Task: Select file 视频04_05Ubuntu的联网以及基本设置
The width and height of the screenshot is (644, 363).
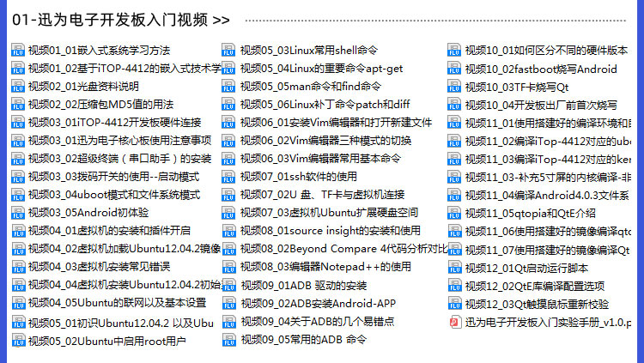Action: (x=117, y=303)
